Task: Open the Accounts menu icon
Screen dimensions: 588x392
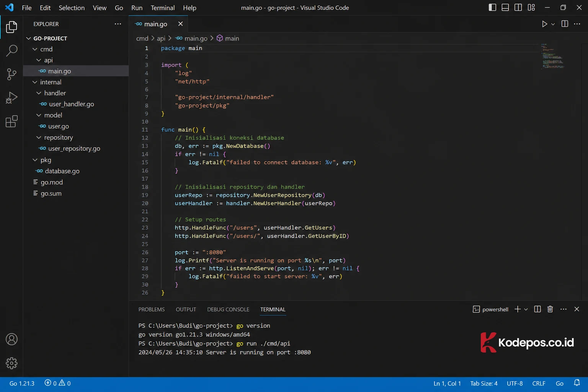Action: (11, 339)
